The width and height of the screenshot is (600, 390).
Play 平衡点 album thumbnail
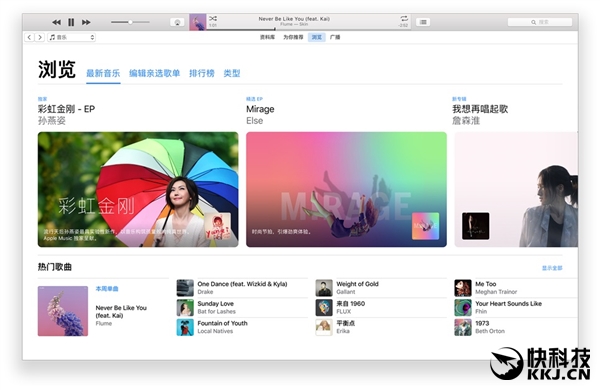click(x=324, y=327)
